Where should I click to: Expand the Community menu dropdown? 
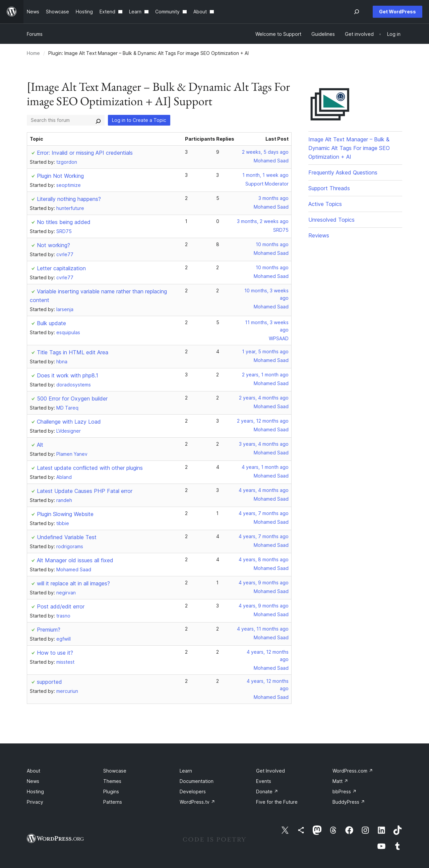pos(171,12)
